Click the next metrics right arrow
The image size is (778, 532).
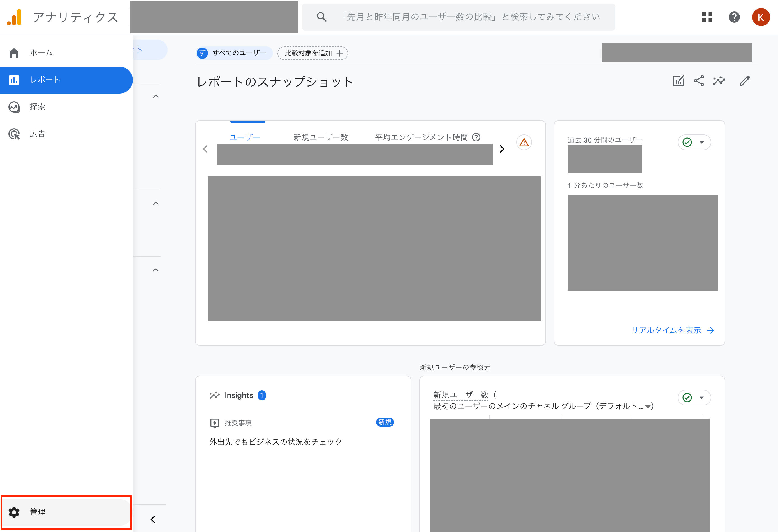click(x=502, y=149)
